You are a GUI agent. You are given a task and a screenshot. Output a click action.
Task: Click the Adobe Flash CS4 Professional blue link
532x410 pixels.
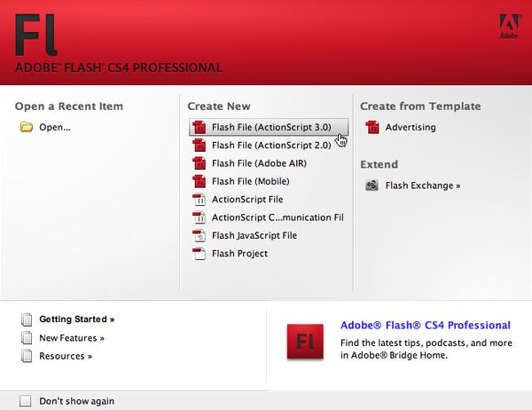(425, 326)
